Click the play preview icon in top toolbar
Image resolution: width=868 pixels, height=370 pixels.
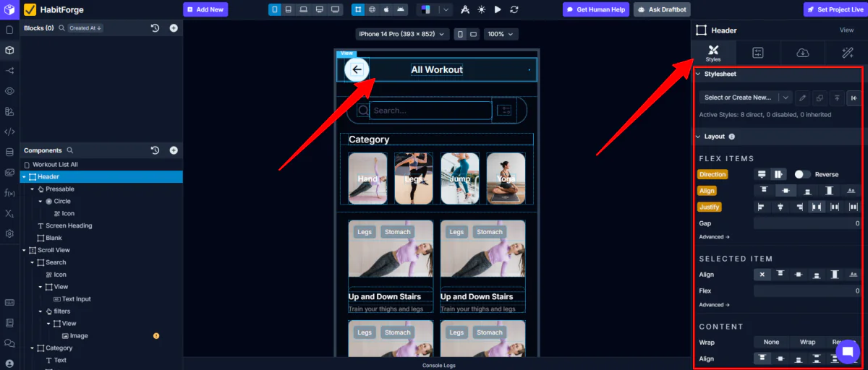(498, 9)
